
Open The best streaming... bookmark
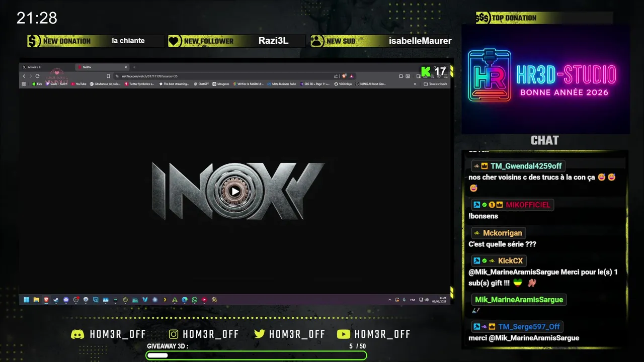click(174, 84)
